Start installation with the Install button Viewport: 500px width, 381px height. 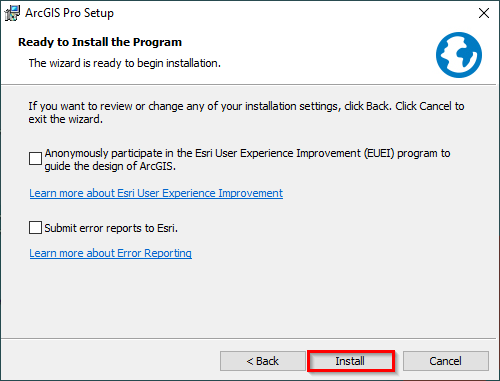351,361
